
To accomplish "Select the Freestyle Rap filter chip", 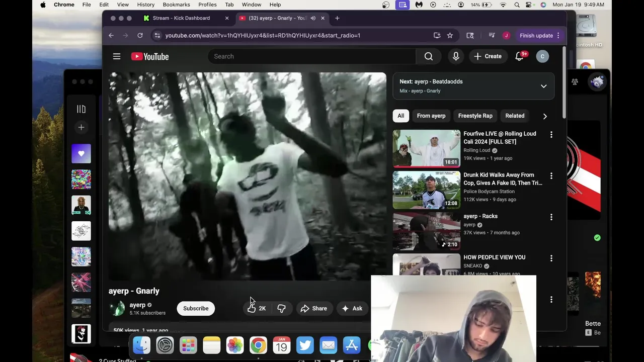I will tap(475, 116).
